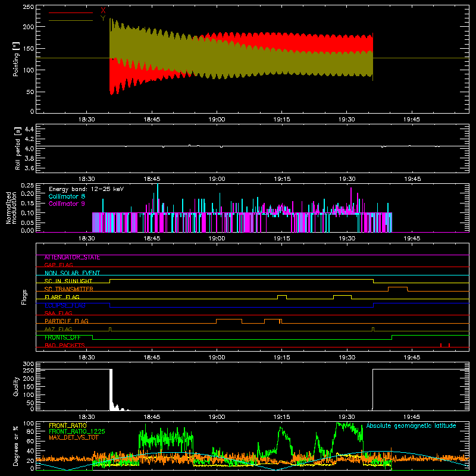Click 19:00 tick label under flags plot
The image size is (476, 476).
[x=217, y=358]
